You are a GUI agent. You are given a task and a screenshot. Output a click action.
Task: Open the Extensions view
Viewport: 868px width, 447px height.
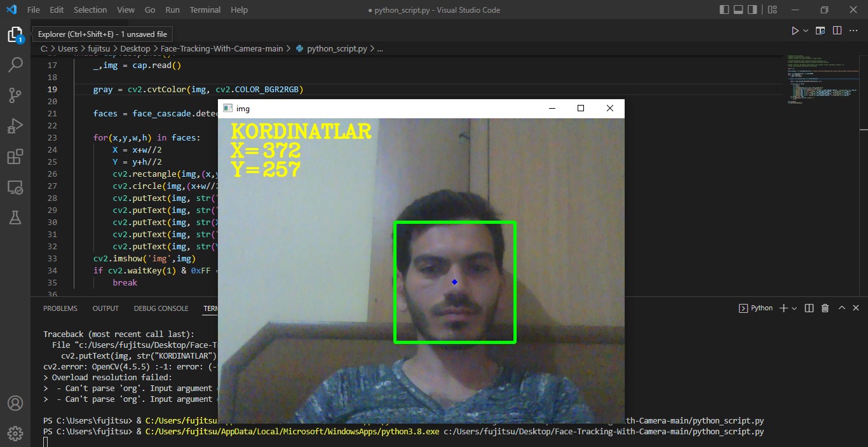[x=15, y=156]
